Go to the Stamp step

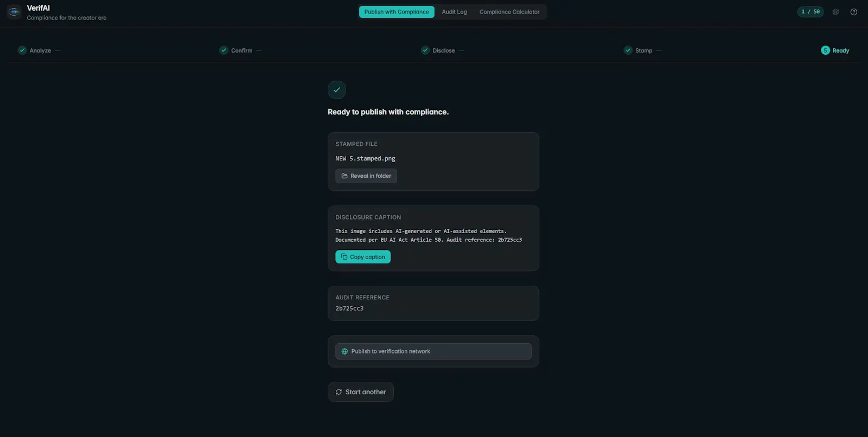(644, 50)
